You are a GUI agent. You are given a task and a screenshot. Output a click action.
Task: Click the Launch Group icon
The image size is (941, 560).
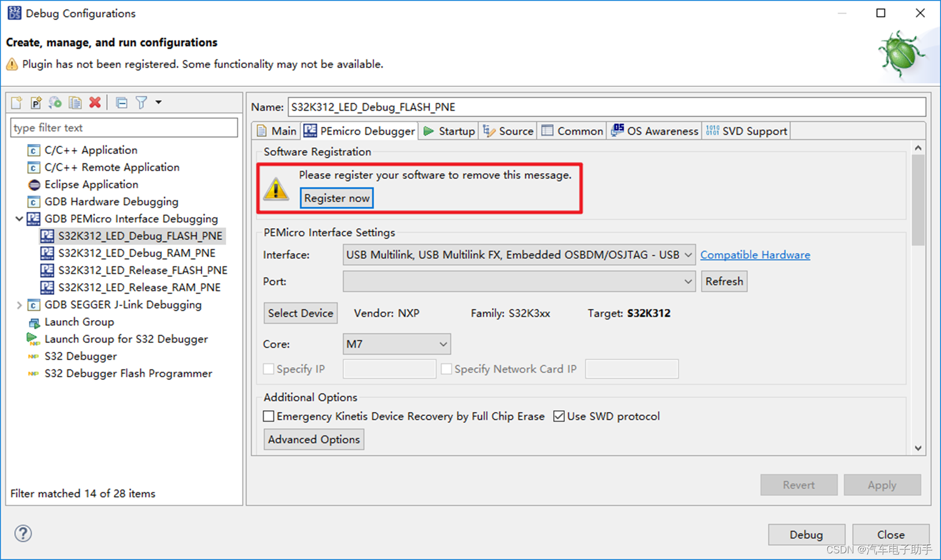[34, 322]
